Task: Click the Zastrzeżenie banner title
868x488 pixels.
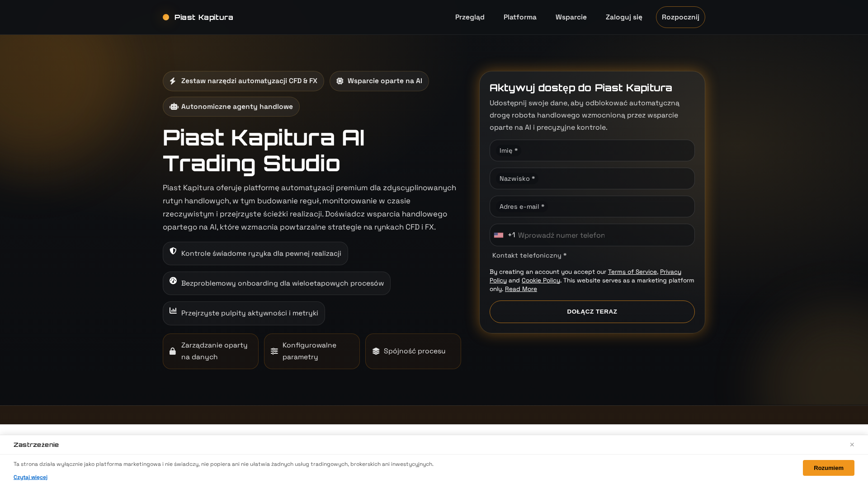Action: click(x=36, y=445)
